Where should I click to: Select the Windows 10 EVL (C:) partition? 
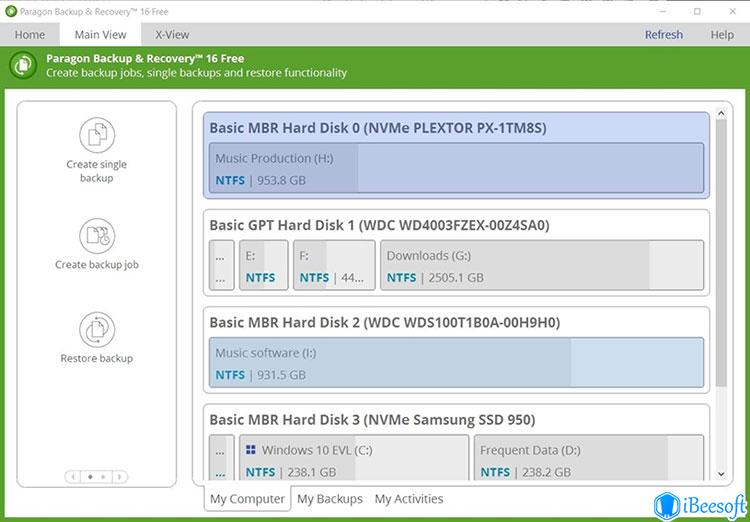[x=354, y=457]
